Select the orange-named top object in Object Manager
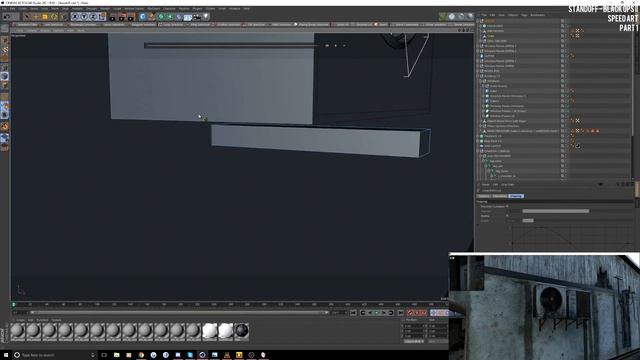Image resolution: width=640 pixels, height=360 pixels. click(489, 21)
